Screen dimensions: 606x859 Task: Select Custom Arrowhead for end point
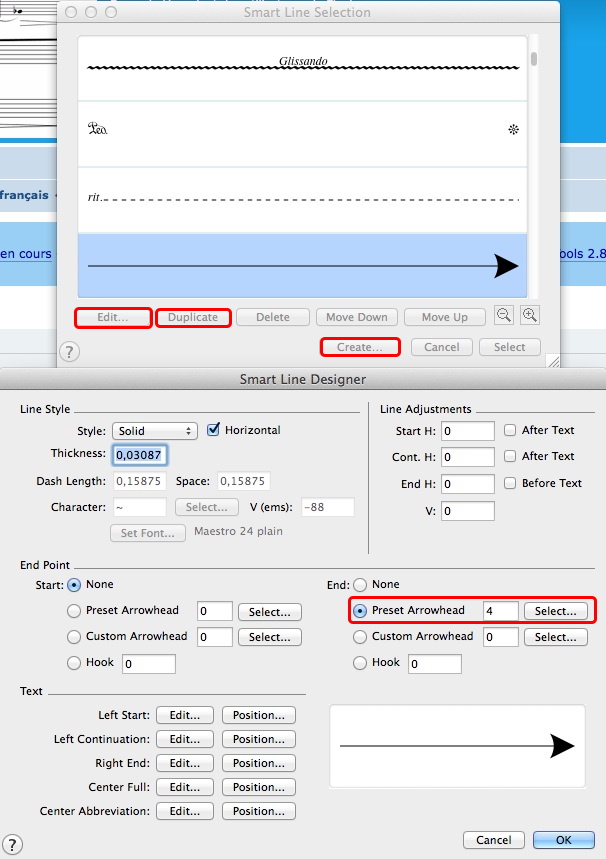click(x=361, y=637)
